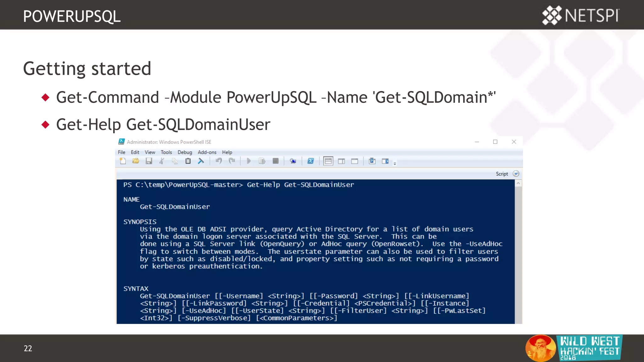Click the Copy icon in the toolbar

(175, 161)
